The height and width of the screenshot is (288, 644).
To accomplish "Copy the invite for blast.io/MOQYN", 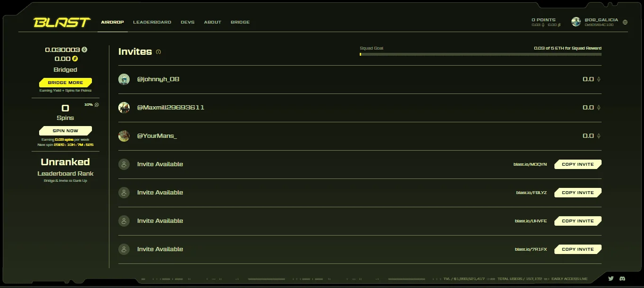I will point(578,164).
